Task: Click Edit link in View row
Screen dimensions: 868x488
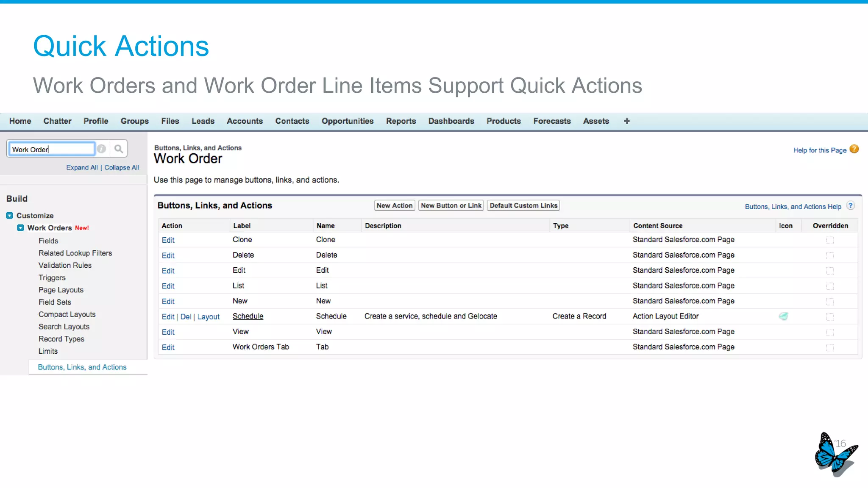Action: [x=168, y=332]
